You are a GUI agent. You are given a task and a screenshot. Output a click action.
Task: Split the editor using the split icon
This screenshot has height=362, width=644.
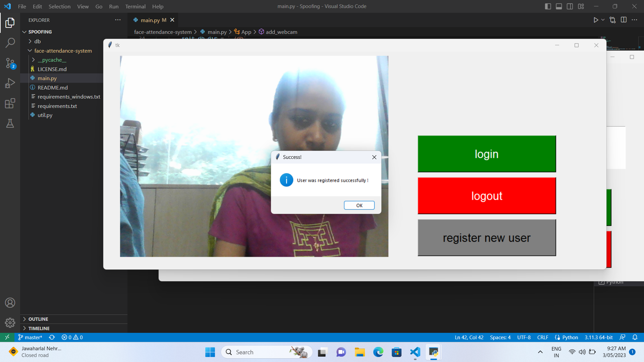pyautogui.click(x=624, y=20)
